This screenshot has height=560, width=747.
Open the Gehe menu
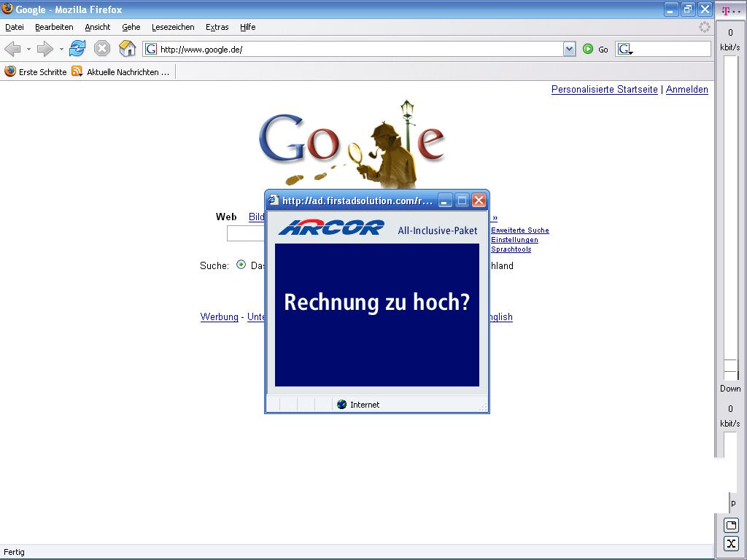pos(131,27)
